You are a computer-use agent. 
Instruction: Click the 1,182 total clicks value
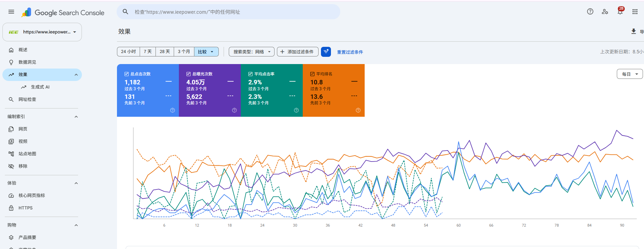coord(132,82)
